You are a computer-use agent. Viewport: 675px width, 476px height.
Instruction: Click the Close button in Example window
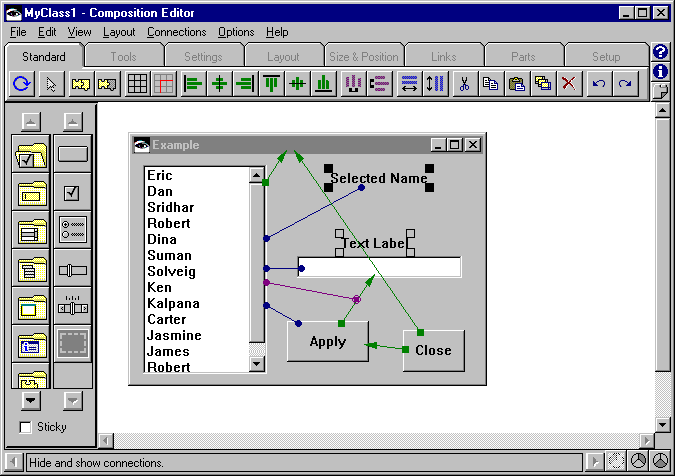pos(433,350)
